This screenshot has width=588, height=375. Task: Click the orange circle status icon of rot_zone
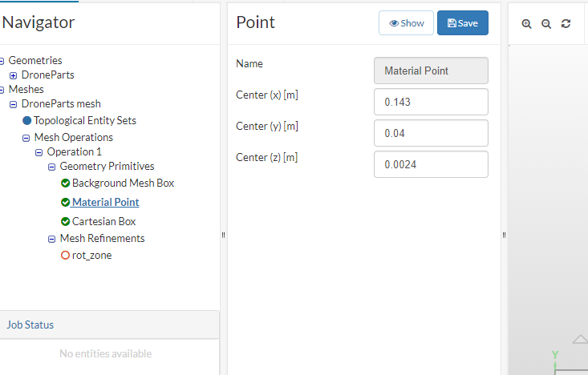tap(65, 255)
